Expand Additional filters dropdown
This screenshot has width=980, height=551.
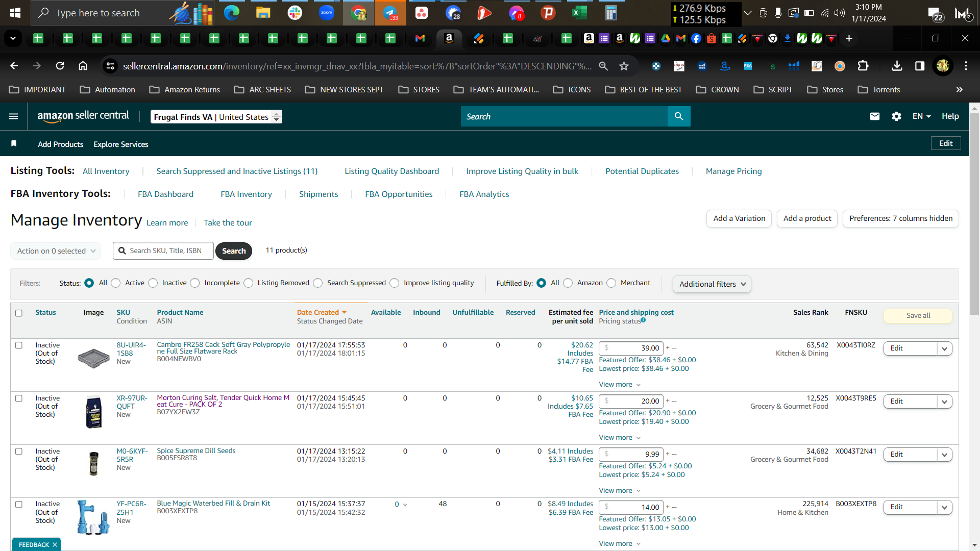click(712, 284)
